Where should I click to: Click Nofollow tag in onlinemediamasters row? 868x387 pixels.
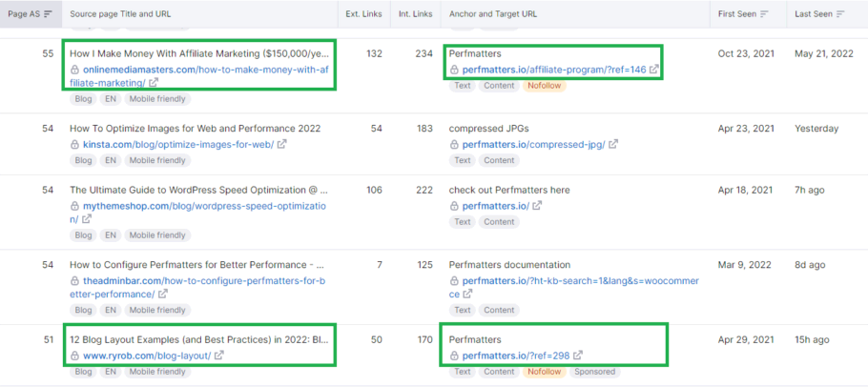tap(544, 86)
